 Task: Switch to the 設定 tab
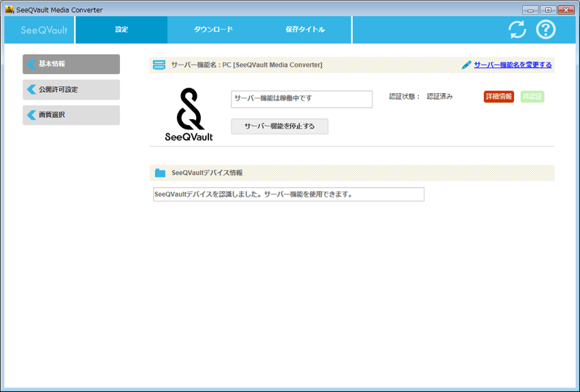121,29
